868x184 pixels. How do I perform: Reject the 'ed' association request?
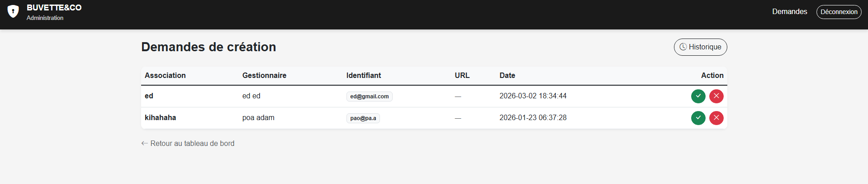coord(716,96)
